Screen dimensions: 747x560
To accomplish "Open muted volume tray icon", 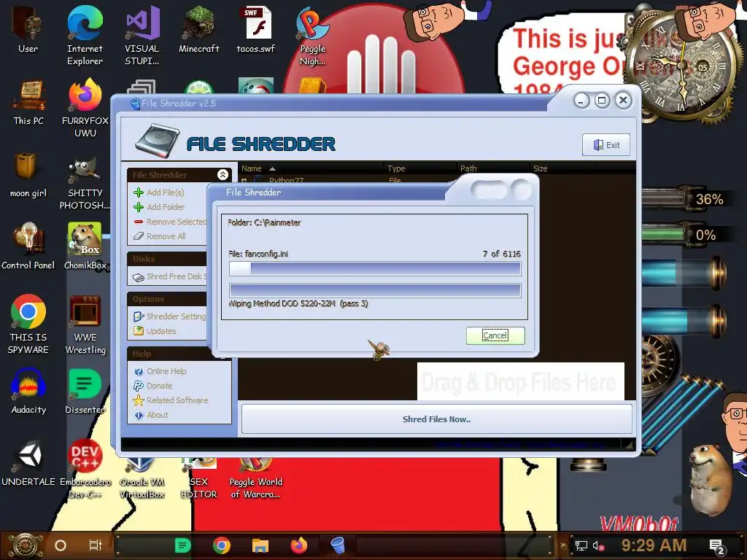I will point(599,546).
